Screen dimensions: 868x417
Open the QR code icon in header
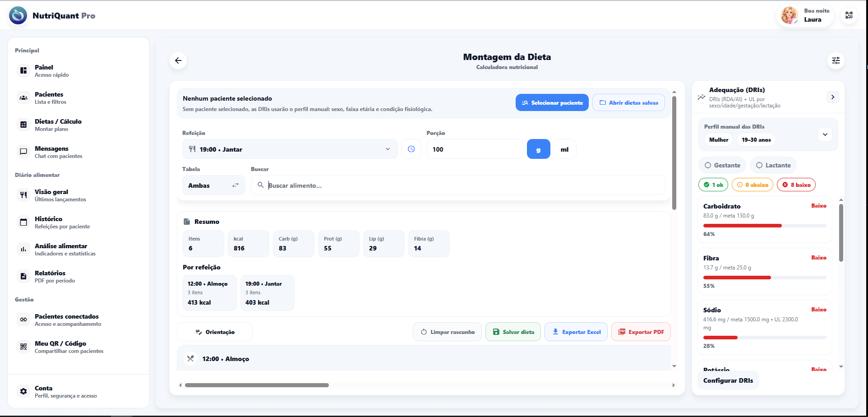(849, 15)
